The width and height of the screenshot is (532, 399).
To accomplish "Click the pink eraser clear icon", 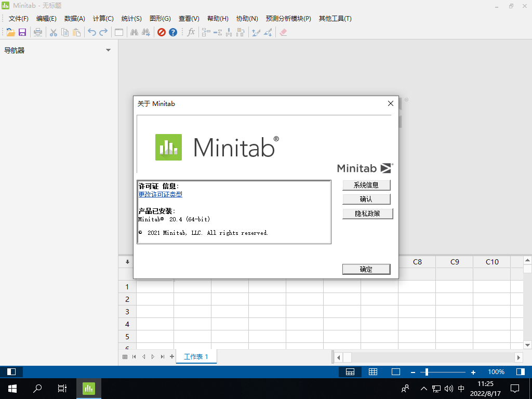I will [283, 32].
